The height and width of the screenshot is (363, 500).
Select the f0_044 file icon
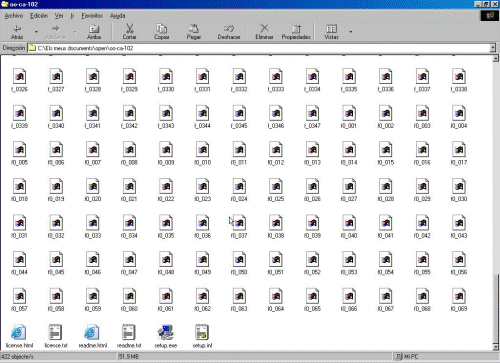19,260
